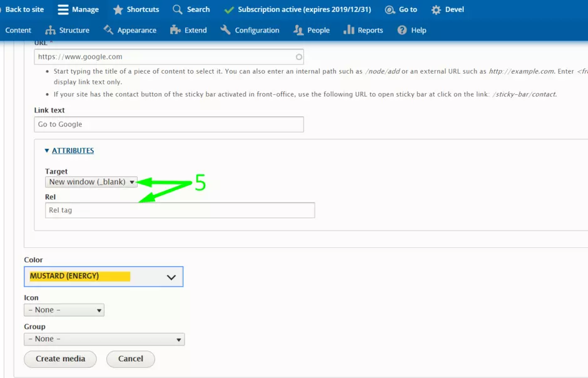Screen dimensions: 588x378
Task: Open Appearance wrench-brush icon
Action: pyautogui.click(x=109, y=30)
